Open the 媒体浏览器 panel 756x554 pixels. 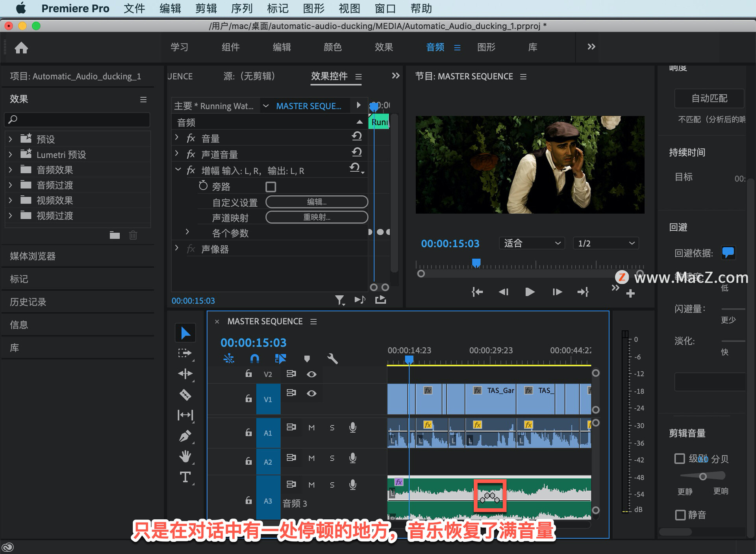coord(33,256)
